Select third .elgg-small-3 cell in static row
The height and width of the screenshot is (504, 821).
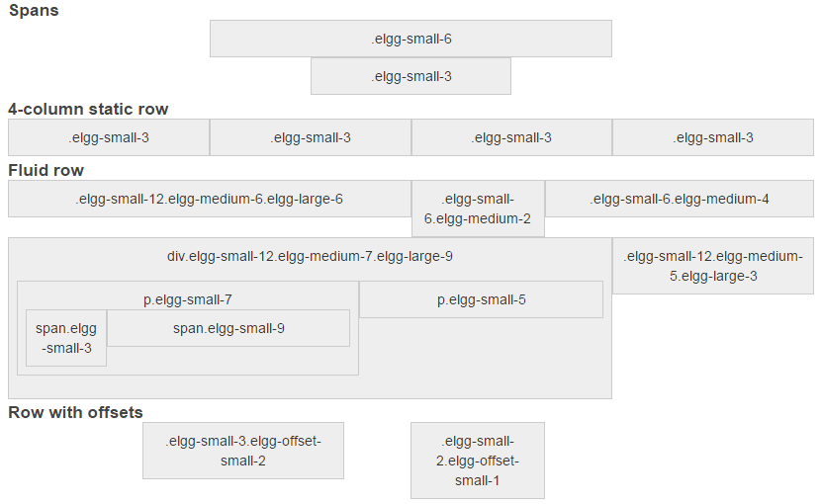click(x=511, y=137)
